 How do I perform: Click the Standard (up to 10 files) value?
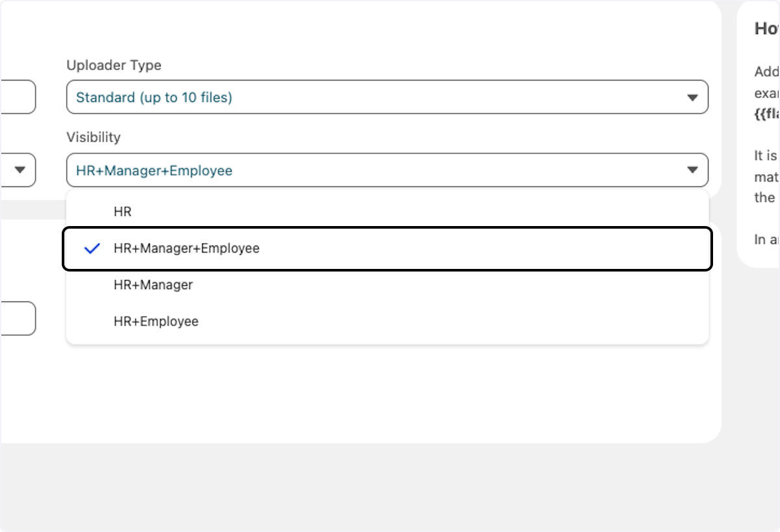click(153, 97)
